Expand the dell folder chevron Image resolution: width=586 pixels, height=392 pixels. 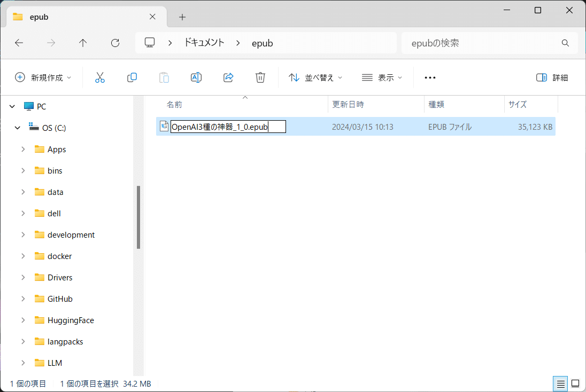[23, 213]
